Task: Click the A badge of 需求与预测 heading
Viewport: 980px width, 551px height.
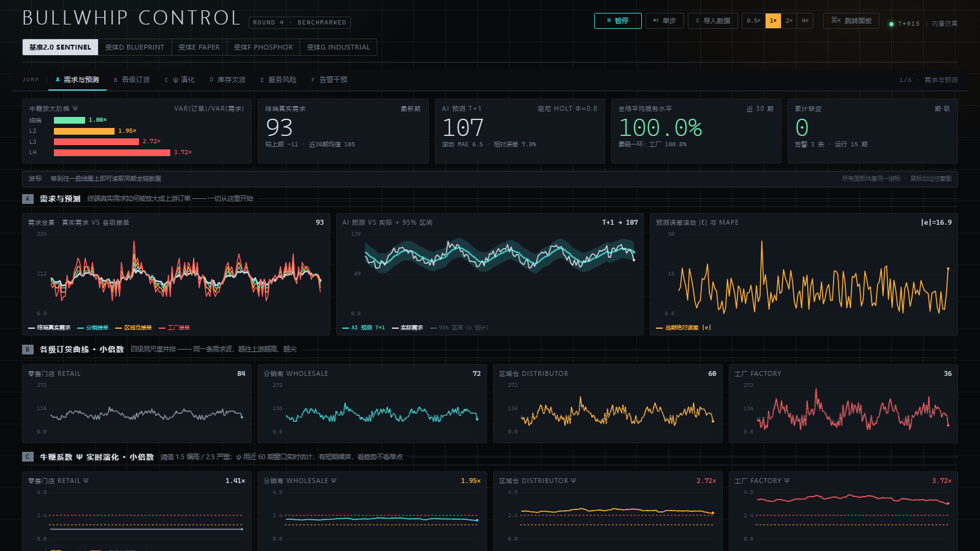Action: coord(28,198)
